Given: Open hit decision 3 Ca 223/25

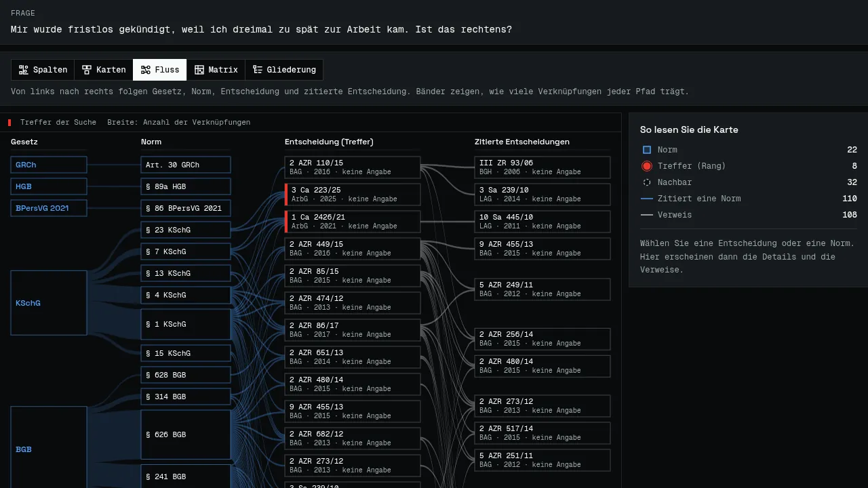Looking at the screenshot, I should (x=353, y=195).
